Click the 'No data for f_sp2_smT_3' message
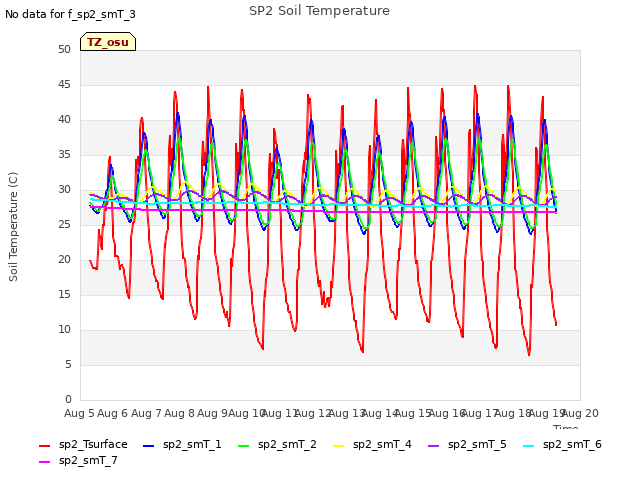640x480 pixels. point(70,15)
